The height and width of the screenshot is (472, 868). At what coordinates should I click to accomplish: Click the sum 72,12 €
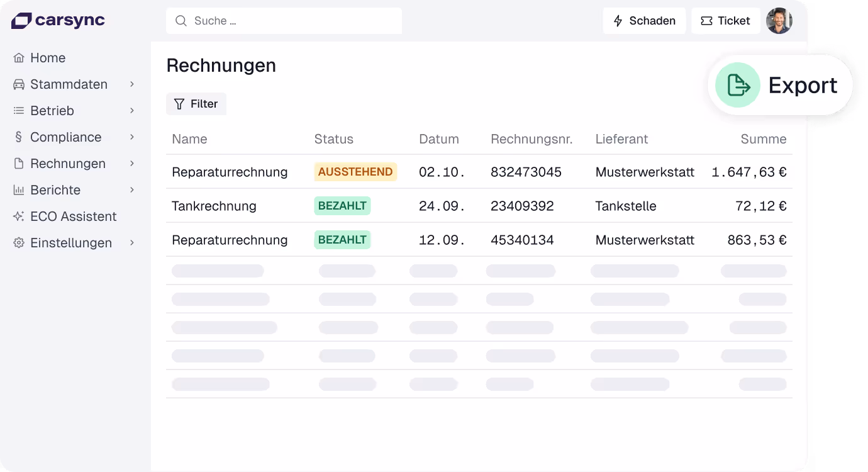(x=761, y=206)
